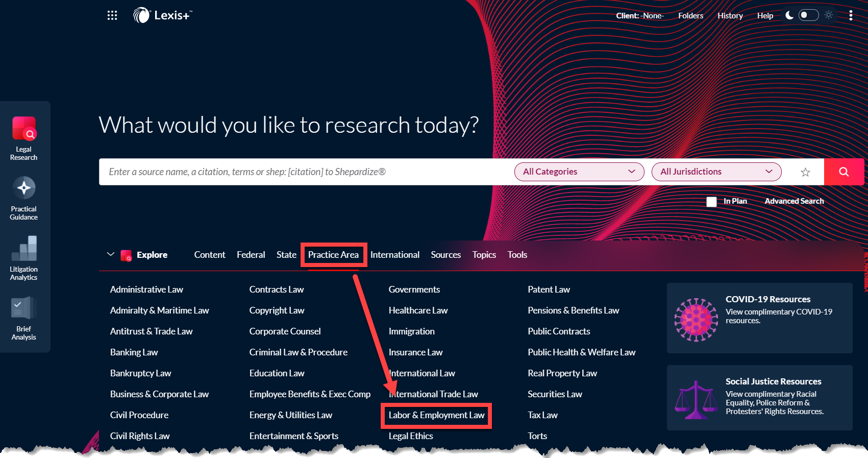Switch to the Content tab
Image resolution: width=868 pixels, height=458 pixels.
pos(210,255)
